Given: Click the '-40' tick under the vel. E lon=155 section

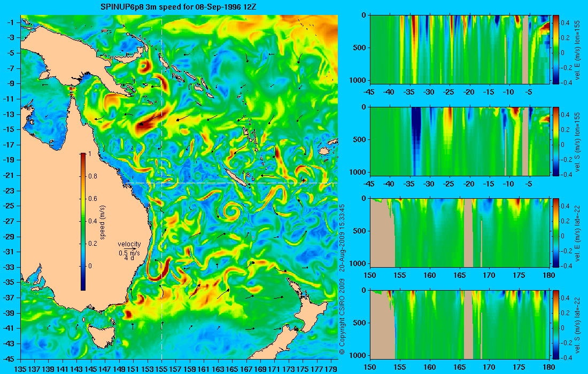Looking at the screenshot, I should tap(390, 92).
